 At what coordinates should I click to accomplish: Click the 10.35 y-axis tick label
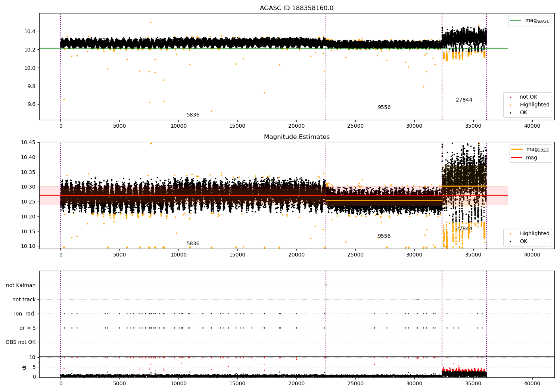click(x=28, y=172)
